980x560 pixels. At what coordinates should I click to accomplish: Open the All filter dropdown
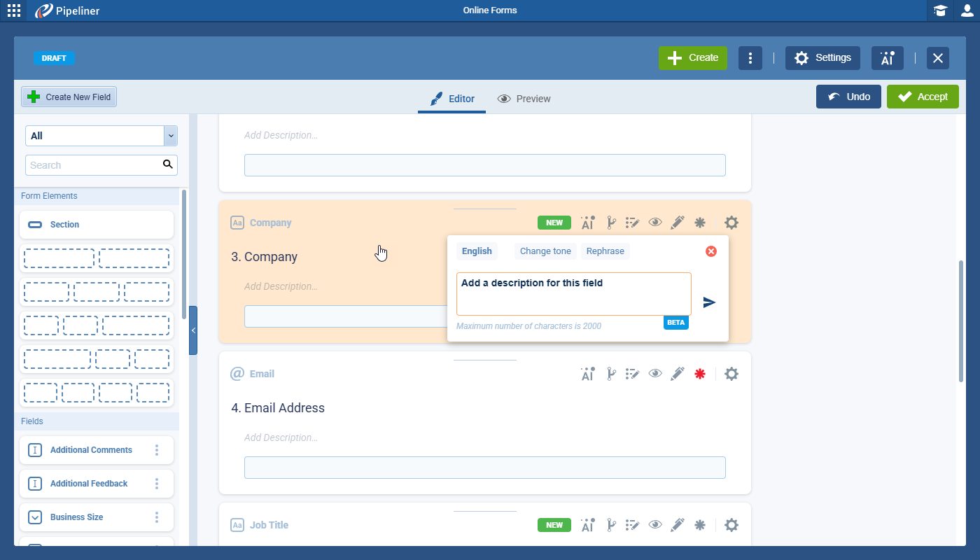tap(101, 136)
